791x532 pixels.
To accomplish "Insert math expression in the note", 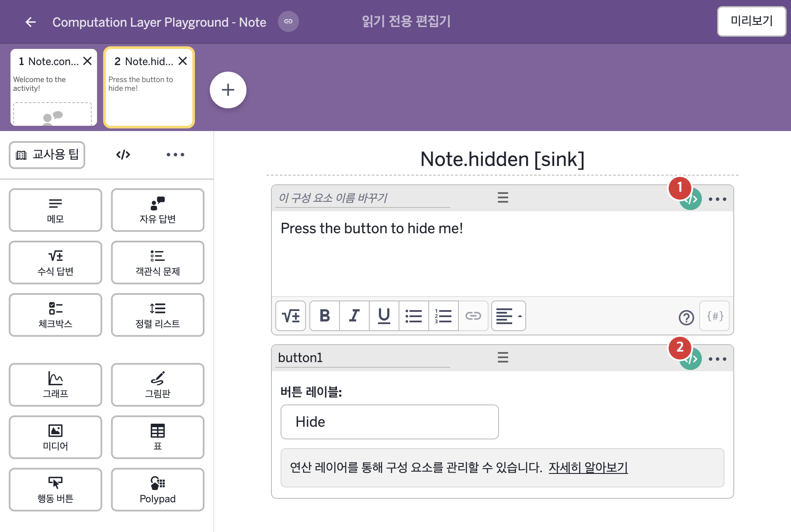I will [291, 316].
